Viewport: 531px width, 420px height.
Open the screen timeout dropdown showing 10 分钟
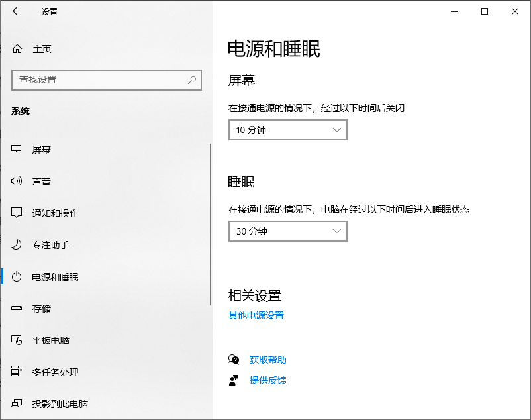pyautogui.click(x=287, y=130)
